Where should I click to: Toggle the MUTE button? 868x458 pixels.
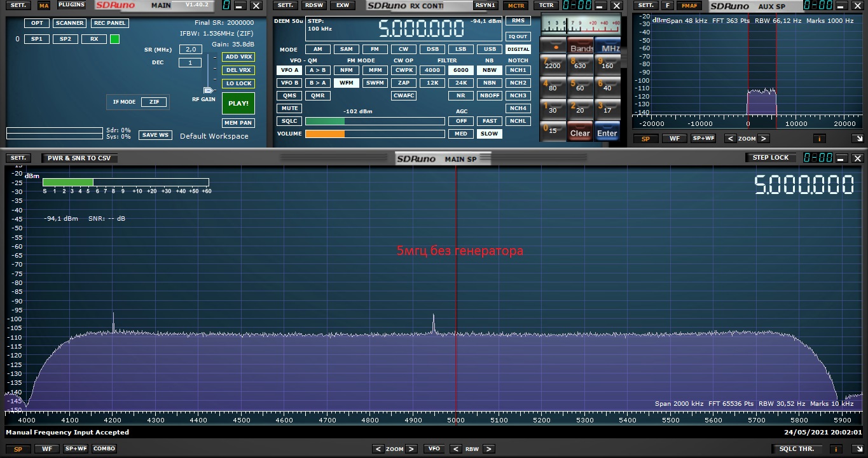[x=289, y=108]
